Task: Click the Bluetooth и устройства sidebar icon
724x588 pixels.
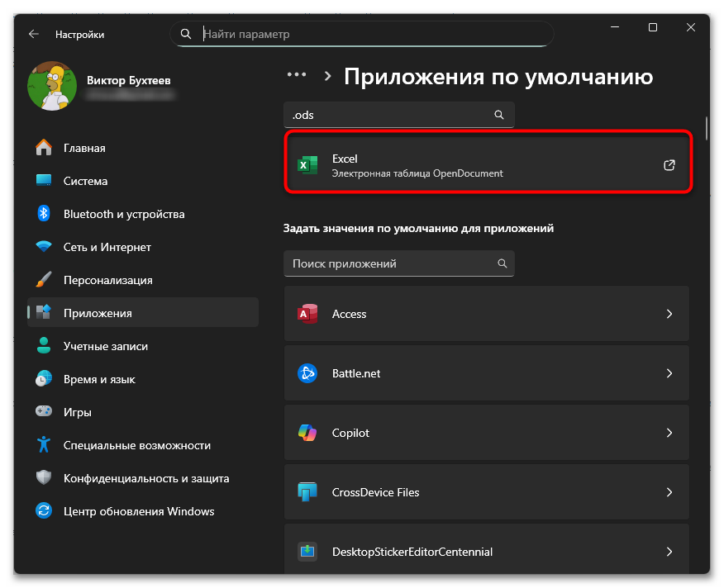Action: pyautogui.click(x=43, y=214)
